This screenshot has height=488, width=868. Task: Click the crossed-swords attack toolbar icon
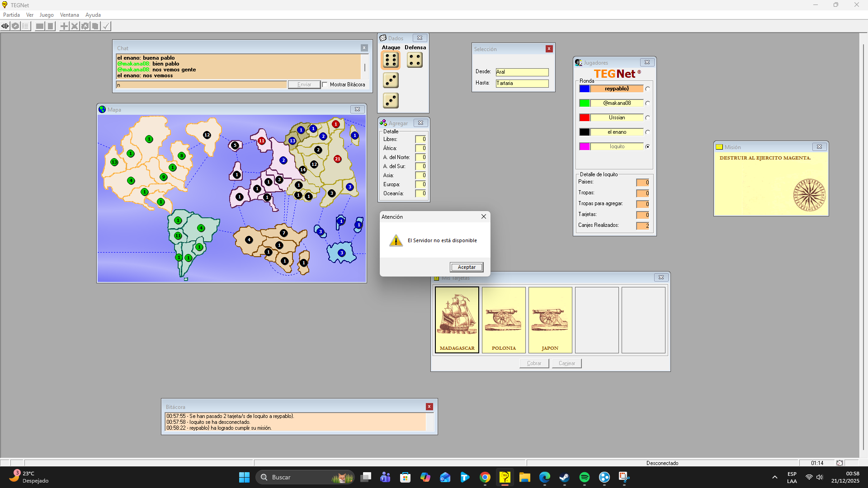(x=75, y=26)
